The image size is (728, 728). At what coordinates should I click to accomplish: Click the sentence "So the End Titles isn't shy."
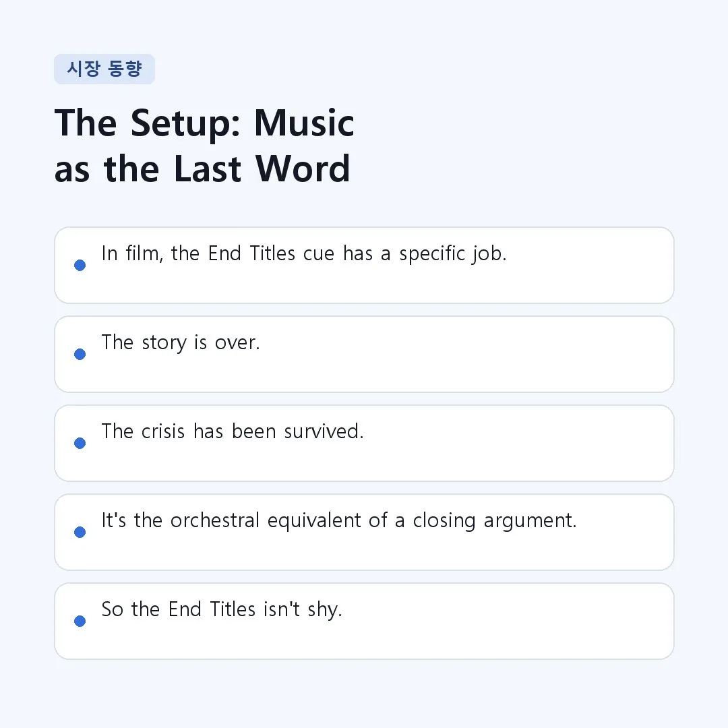222,609
